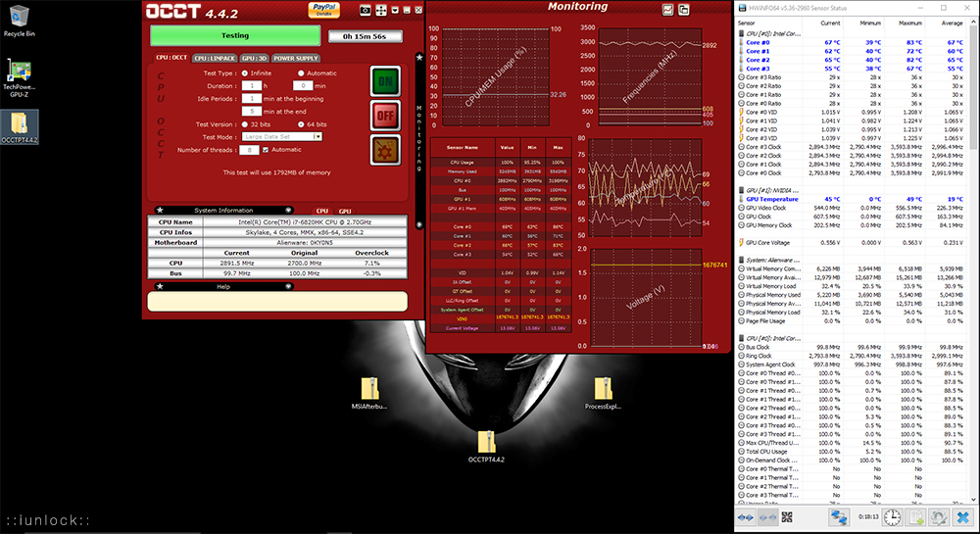Collapse the GPU [#1]: NVIDIA sensor group in HWiNFO
This screenshot has height=534, width=980.
[x=741, y=190]
